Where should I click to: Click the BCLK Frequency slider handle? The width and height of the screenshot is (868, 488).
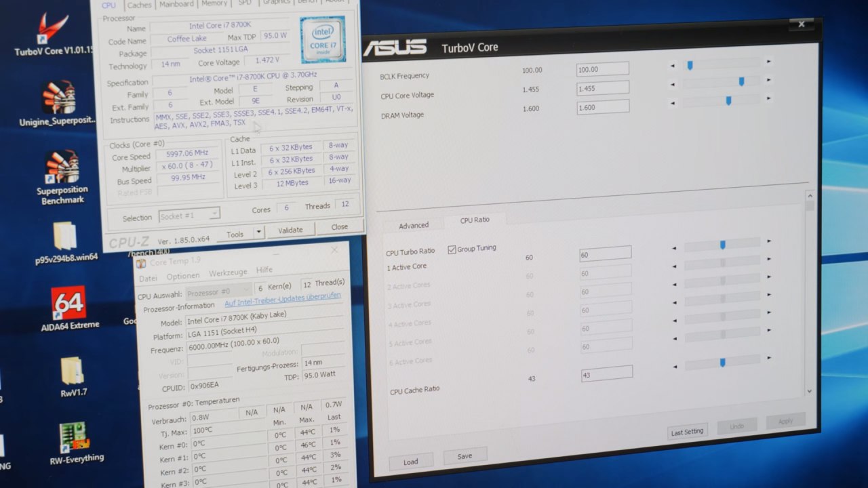pos(690,65)
